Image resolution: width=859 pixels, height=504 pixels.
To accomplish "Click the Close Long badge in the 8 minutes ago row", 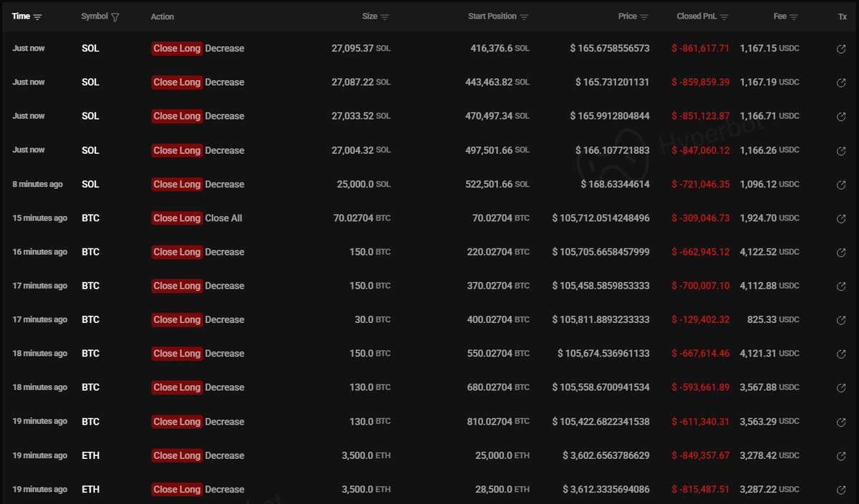I will [x=177, y=184].
